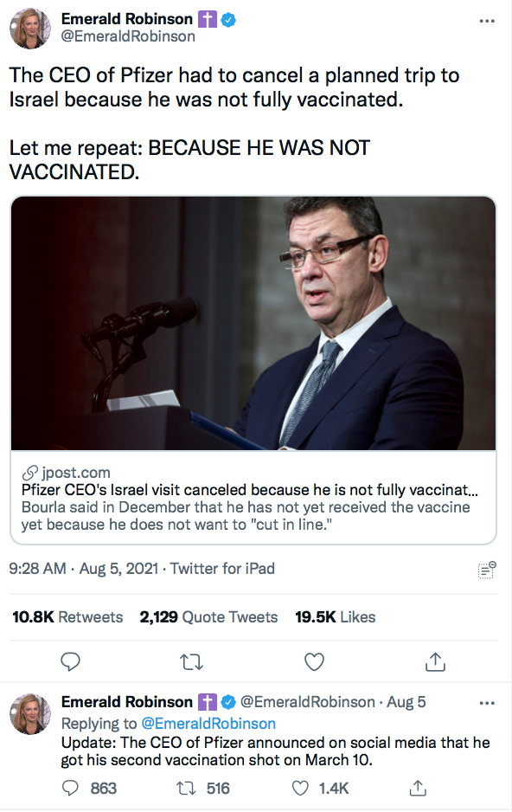
Task: Open the share icon on the reply tweet
Action: (417, 789)
